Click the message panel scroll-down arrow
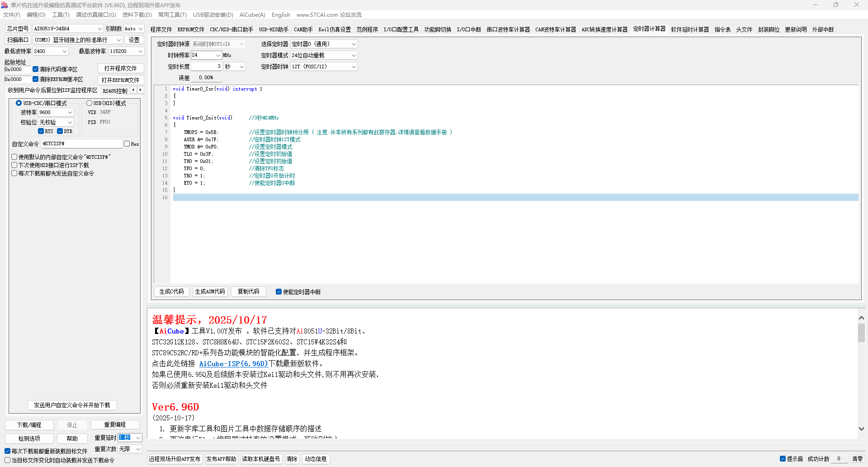The image size is (868, 467). tap(861, 429)
